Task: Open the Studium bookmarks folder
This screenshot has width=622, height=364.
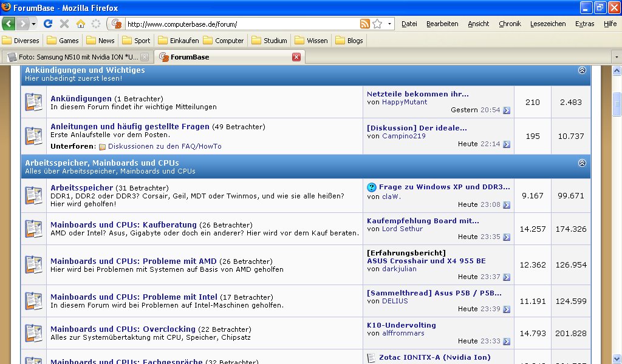Action: tap(269, 41)
